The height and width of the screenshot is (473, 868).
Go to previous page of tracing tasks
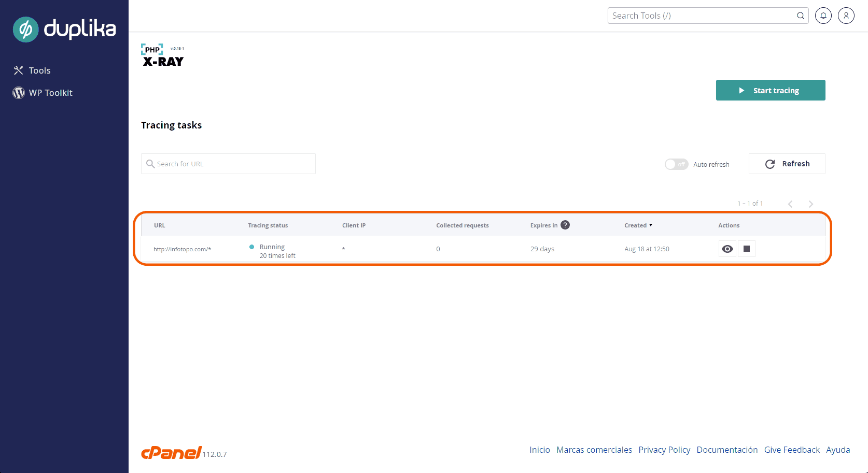[x=790, y=204]
